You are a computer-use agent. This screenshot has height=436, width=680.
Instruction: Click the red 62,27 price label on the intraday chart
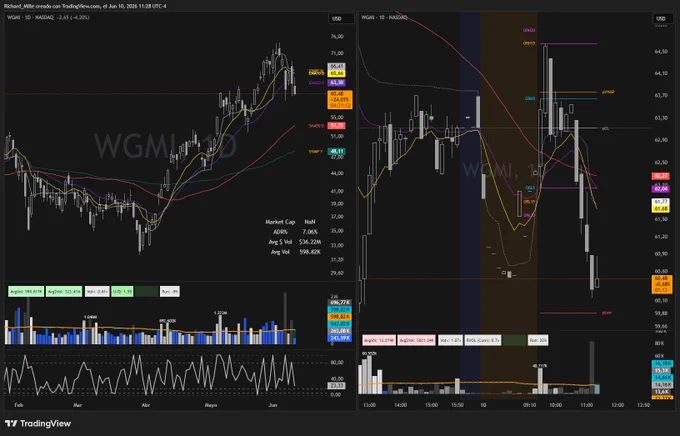[x=661, y=176]
